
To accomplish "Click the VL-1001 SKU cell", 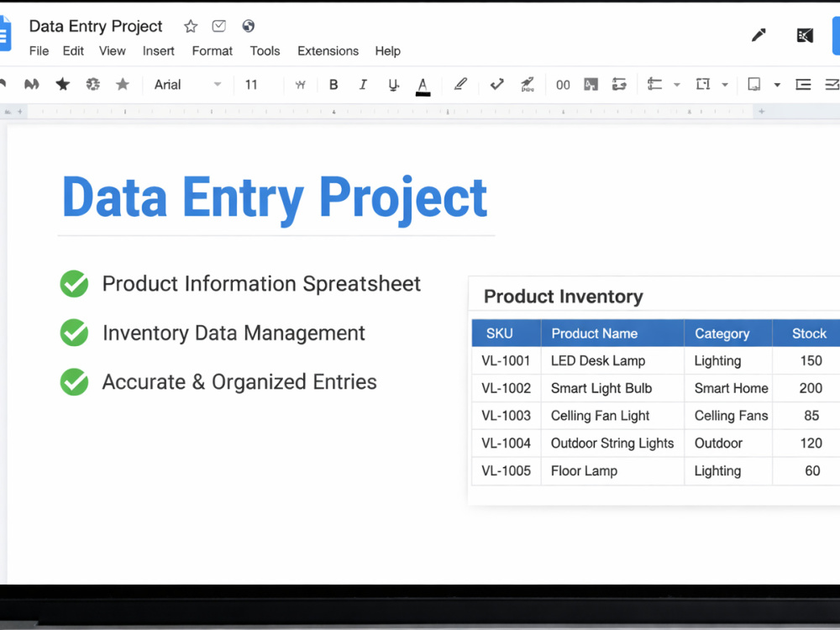I will (x=505, y=360).
